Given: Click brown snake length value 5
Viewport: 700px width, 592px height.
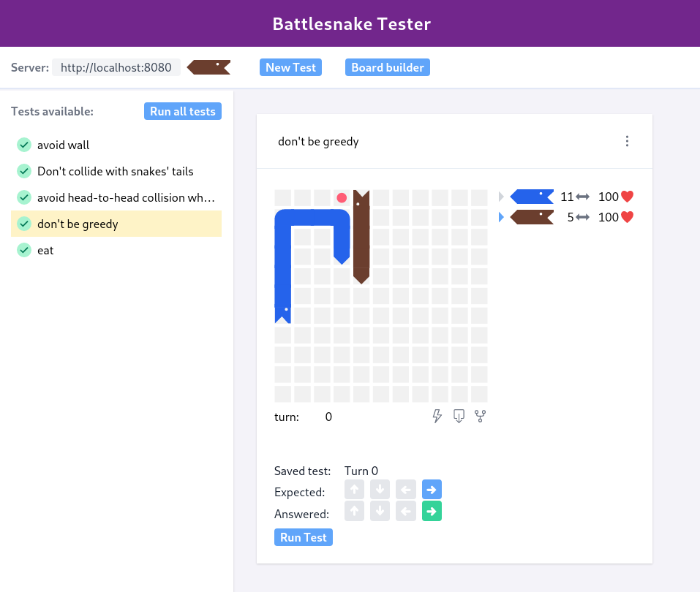Looking at the screenshot, I should (x=570, y=217).
